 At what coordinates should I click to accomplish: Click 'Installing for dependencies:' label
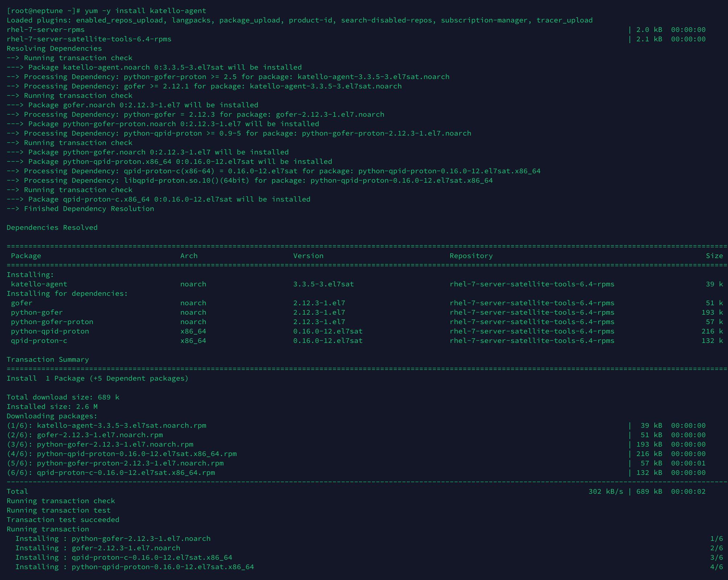tap(67, 294)
